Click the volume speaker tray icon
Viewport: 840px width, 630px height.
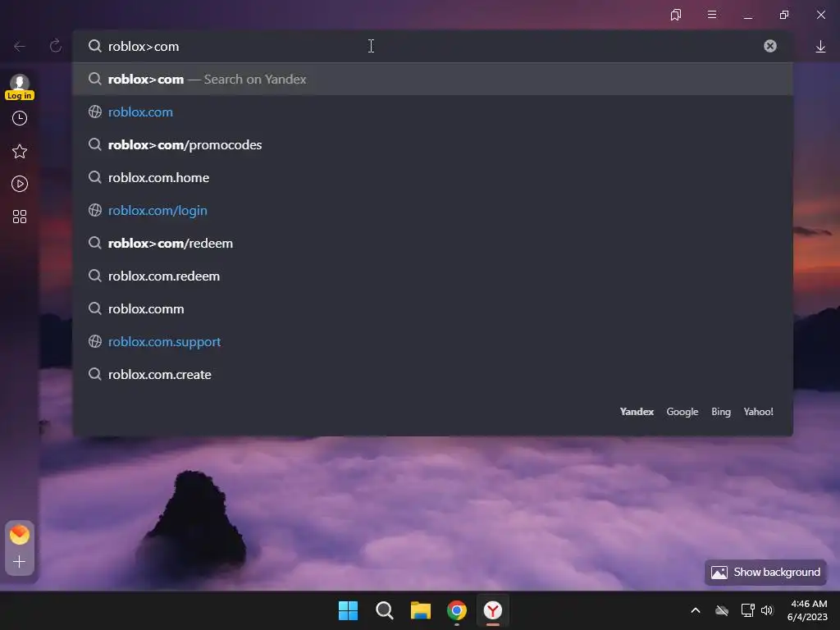(x=767, y=610)
